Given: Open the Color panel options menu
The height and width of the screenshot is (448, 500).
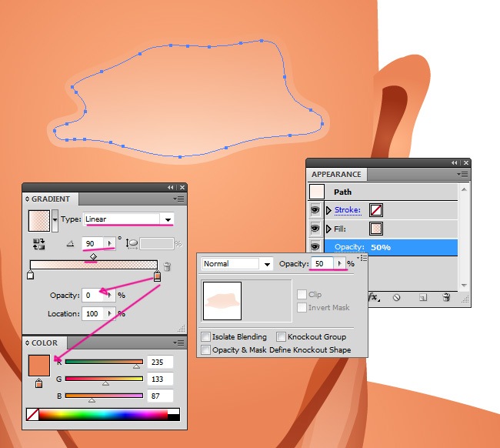Looking at the screenshot, I should (179, 343).
